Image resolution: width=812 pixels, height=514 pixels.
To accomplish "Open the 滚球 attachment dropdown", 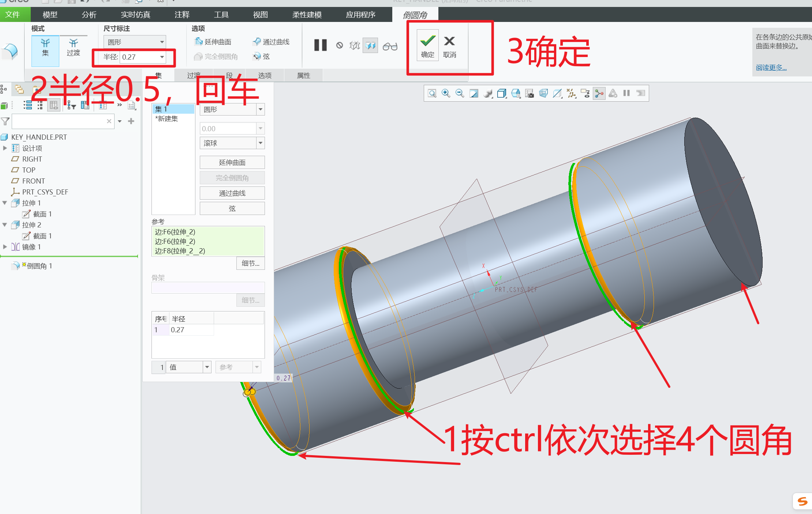I will coord(260,143).
